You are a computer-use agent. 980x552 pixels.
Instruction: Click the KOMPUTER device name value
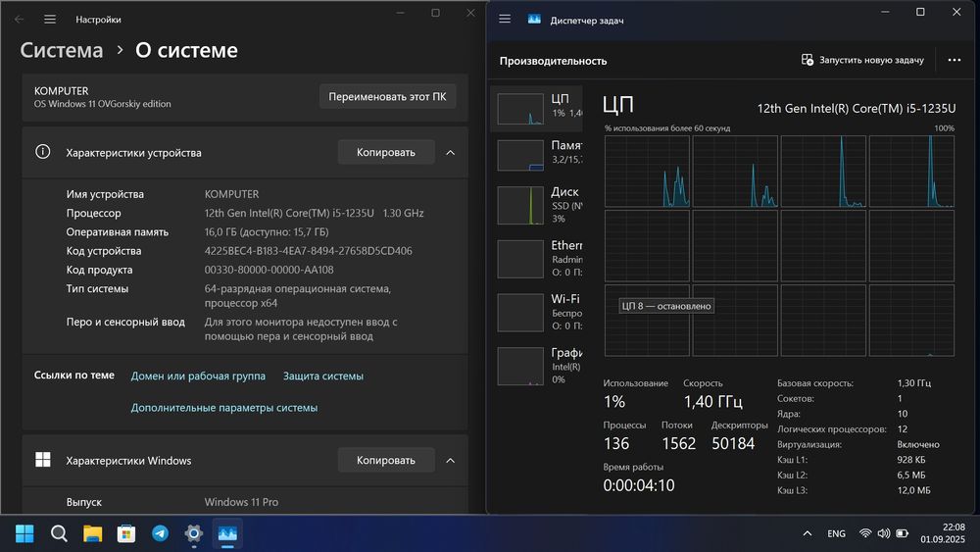(231, 194)
